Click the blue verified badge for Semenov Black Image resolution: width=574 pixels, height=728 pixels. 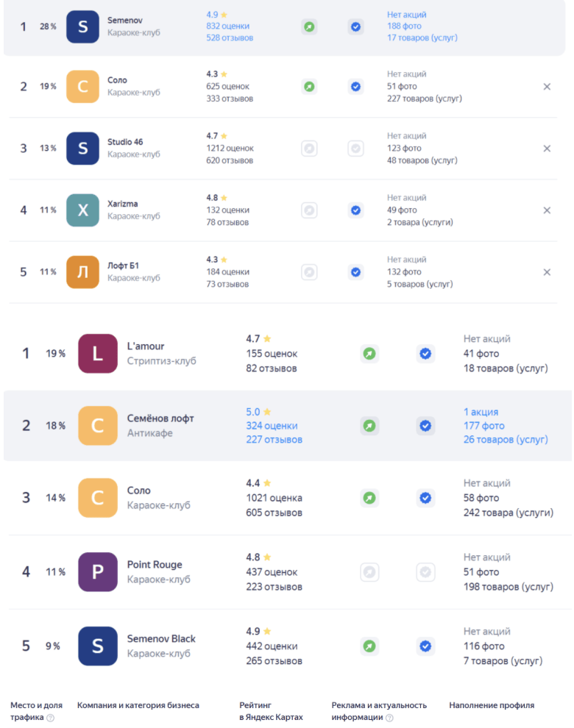click(x=425, y=646)
